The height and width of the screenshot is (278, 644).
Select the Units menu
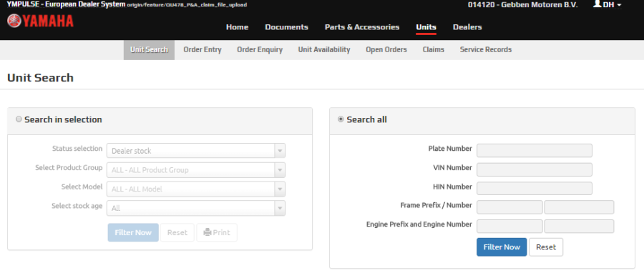[426, 27]
